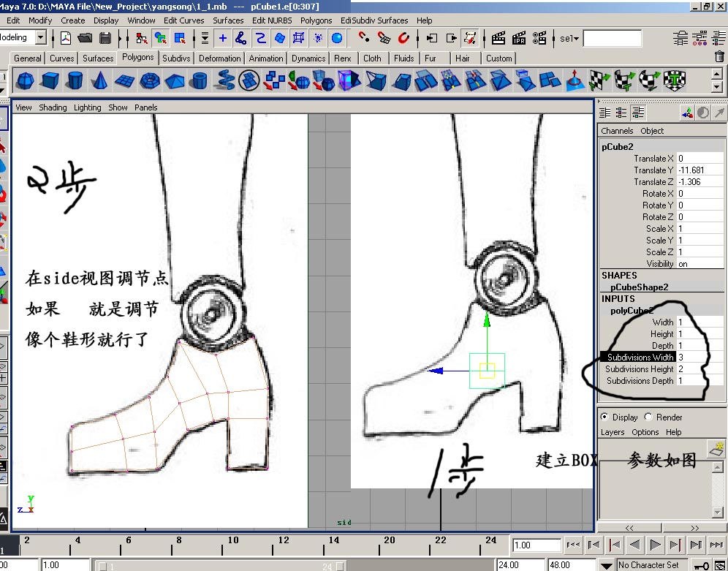The width and height of the screenshot is (728, 571).
Task: Click the create new layer icon
Action: tap(717, 449)
